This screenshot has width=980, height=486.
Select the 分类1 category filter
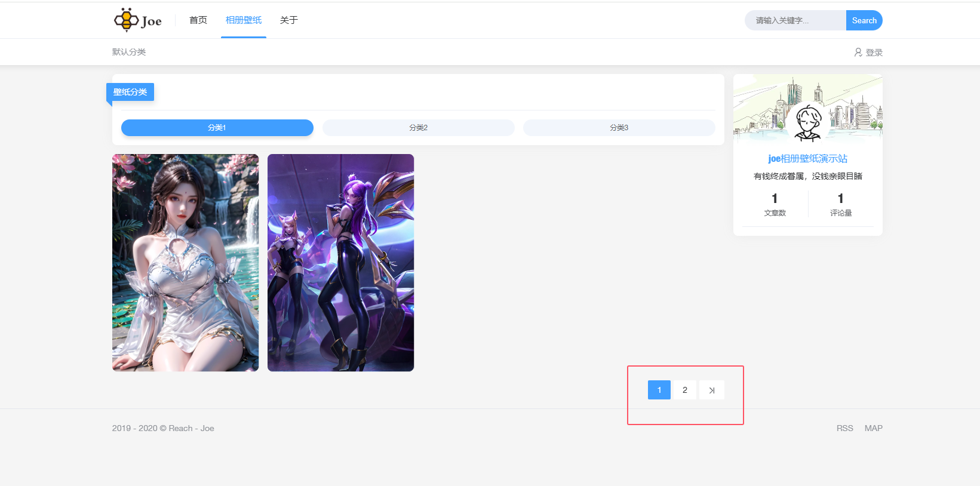coord(217,128)
